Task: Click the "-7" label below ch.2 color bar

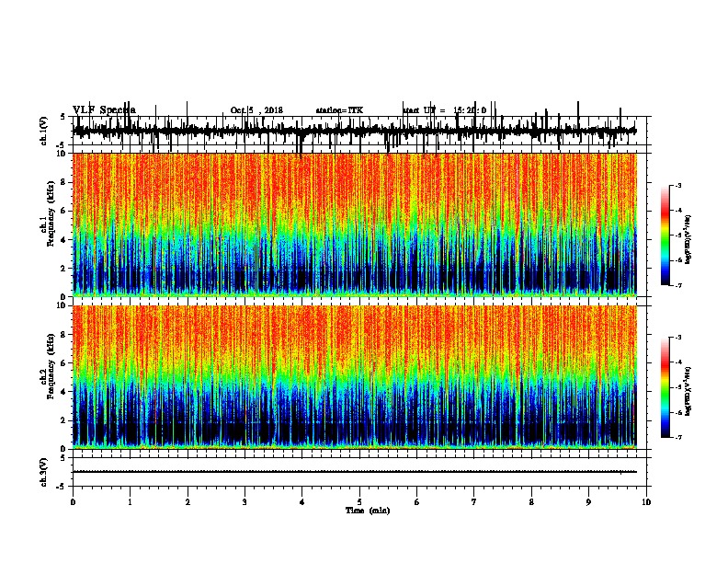Action: coord(678,437)
